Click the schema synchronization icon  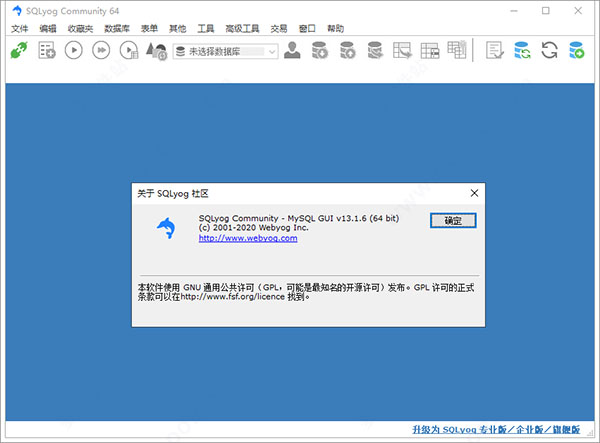(521, 50)
